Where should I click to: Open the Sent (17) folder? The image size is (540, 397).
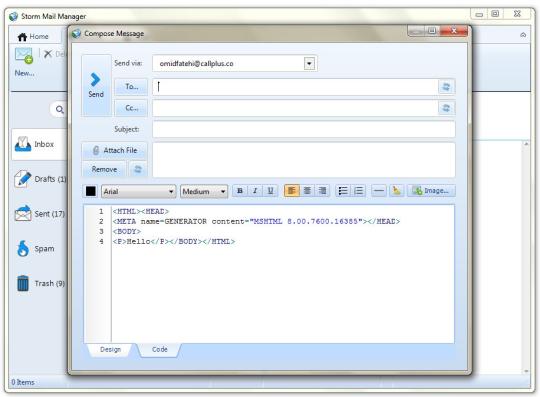point(40,214)
